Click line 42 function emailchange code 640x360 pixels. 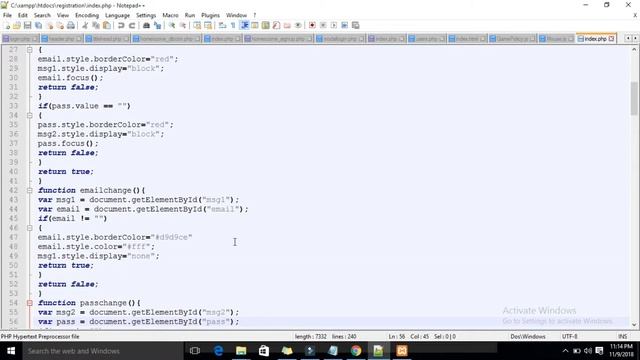(x=91, y=190)
